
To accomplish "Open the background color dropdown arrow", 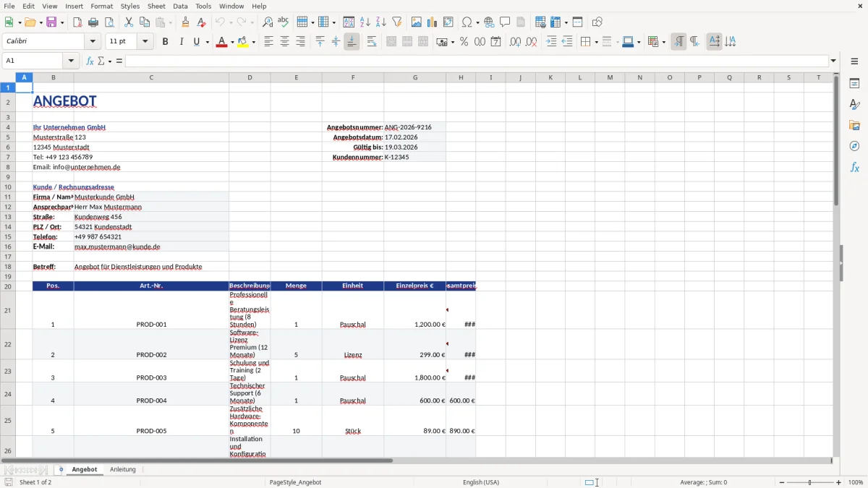I will [x=253, y=42].
